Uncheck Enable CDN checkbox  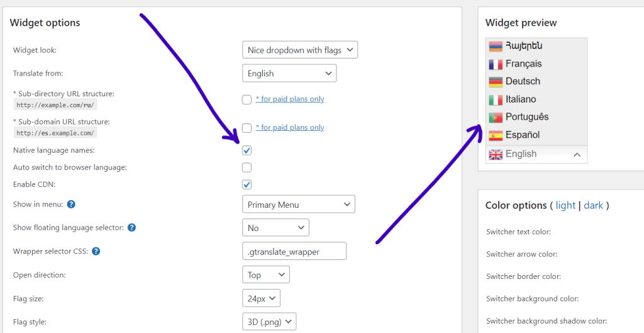(x=247, y=184)
